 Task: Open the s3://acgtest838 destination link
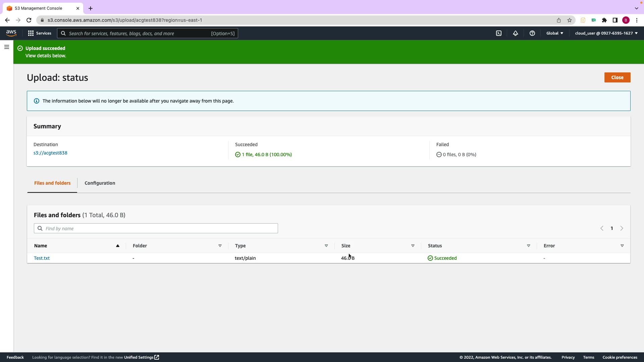50,153
